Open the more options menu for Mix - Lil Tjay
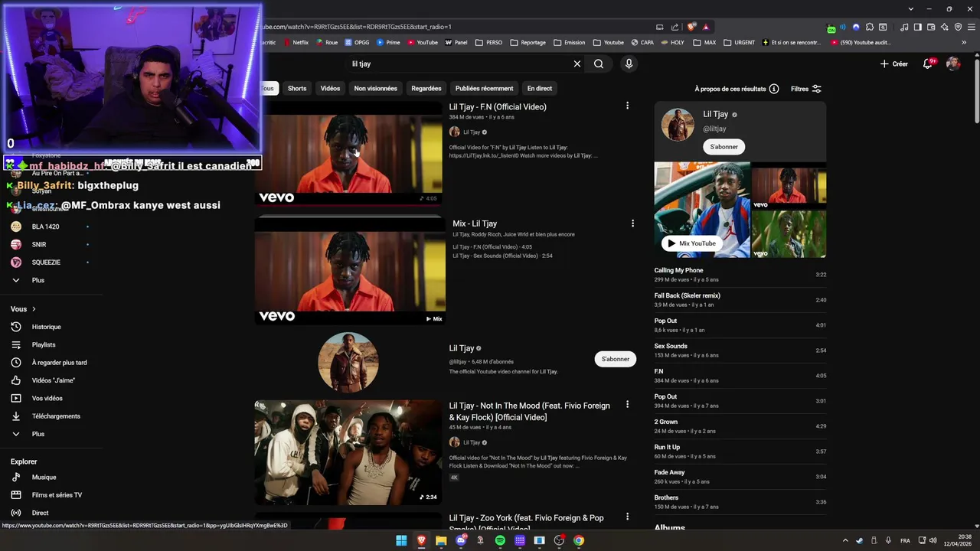This screenshot has height=551, width=980. click(632, 223)
